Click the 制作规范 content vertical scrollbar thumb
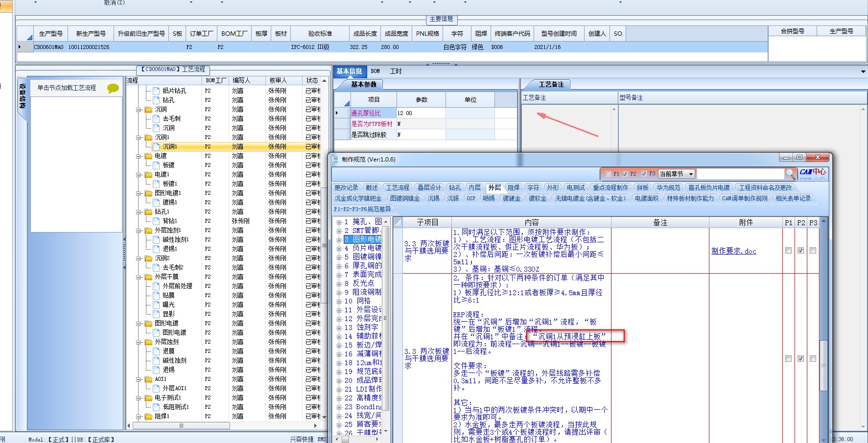This screenshot has width=868, height=443. [x=823, y=365]
